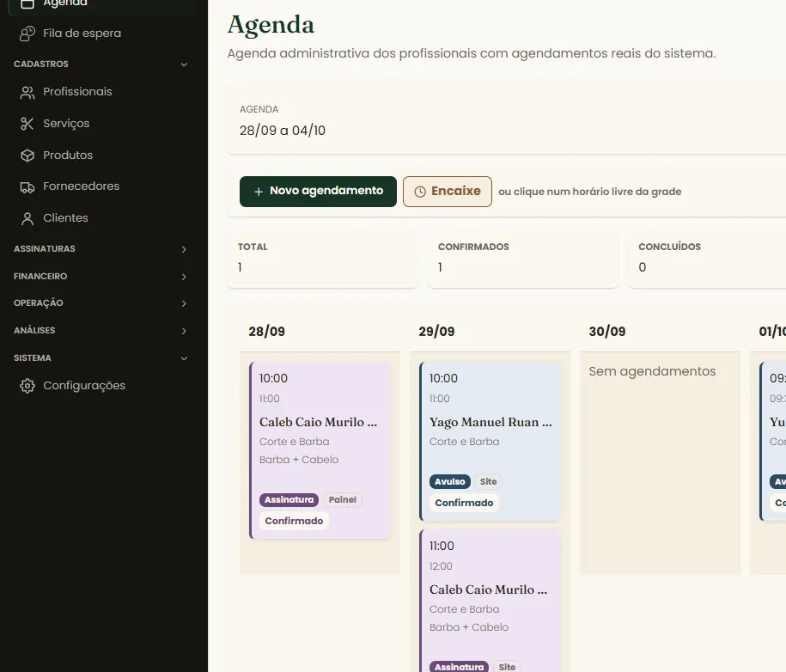Click the Produtos box icon

(27, 156)
